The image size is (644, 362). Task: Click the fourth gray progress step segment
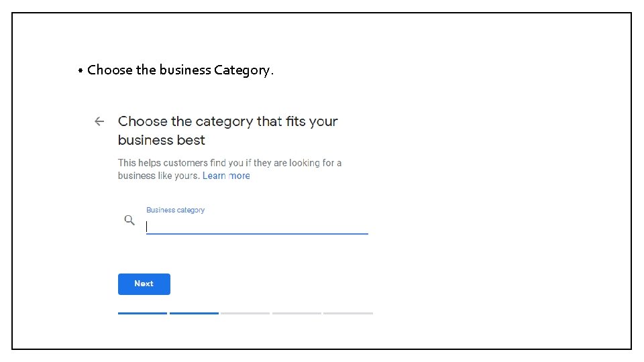tap(297, 313)
